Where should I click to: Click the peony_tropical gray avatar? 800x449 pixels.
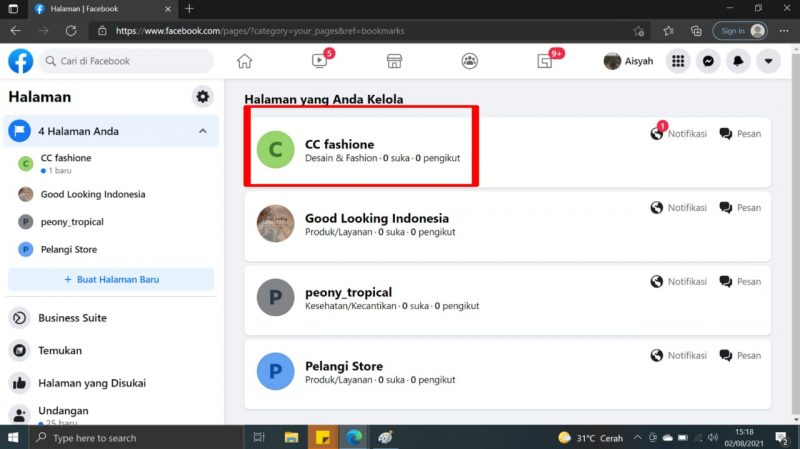click(x=276, y=297)
